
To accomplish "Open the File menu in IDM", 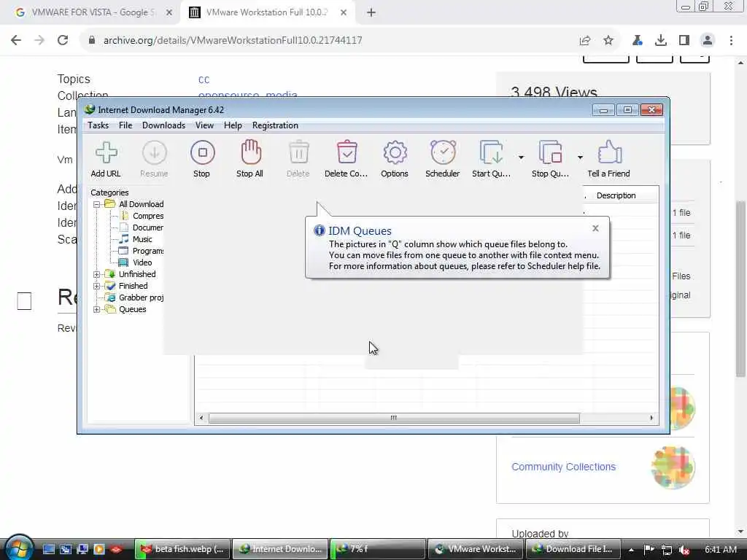I will [125, 125].
